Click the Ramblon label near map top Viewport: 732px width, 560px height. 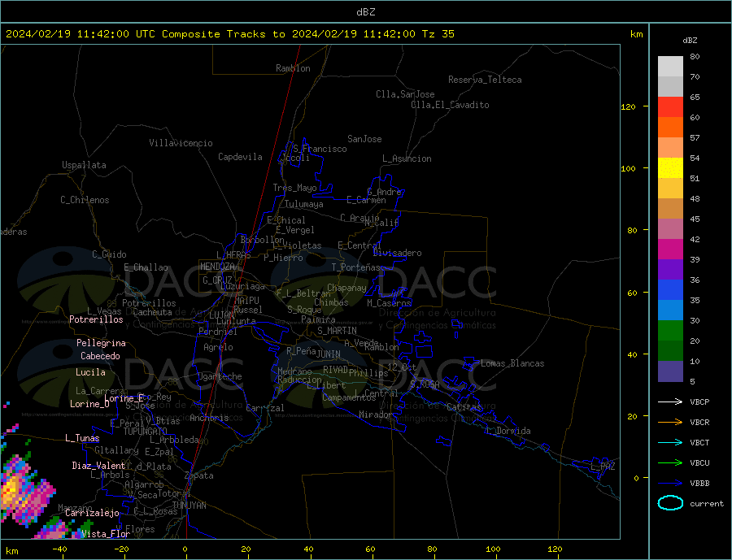click(x=293, y=68)
